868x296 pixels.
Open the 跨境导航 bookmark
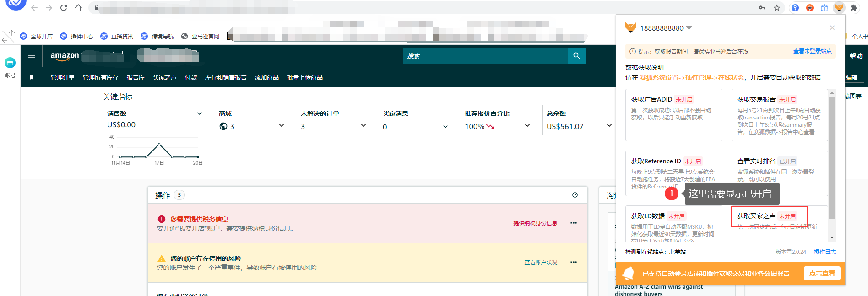157,36
